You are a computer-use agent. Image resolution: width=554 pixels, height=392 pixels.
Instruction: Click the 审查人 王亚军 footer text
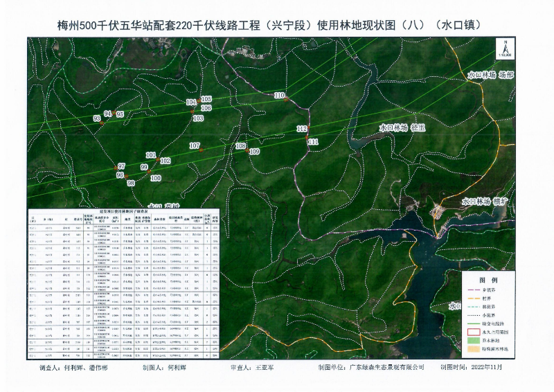(x=252, y=368)
